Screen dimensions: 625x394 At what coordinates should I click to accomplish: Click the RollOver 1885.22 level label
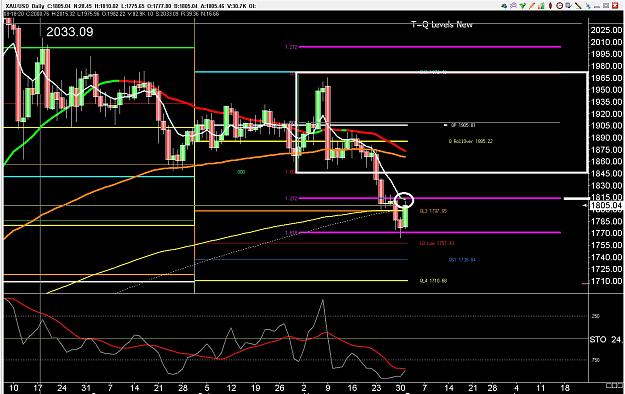470,141
